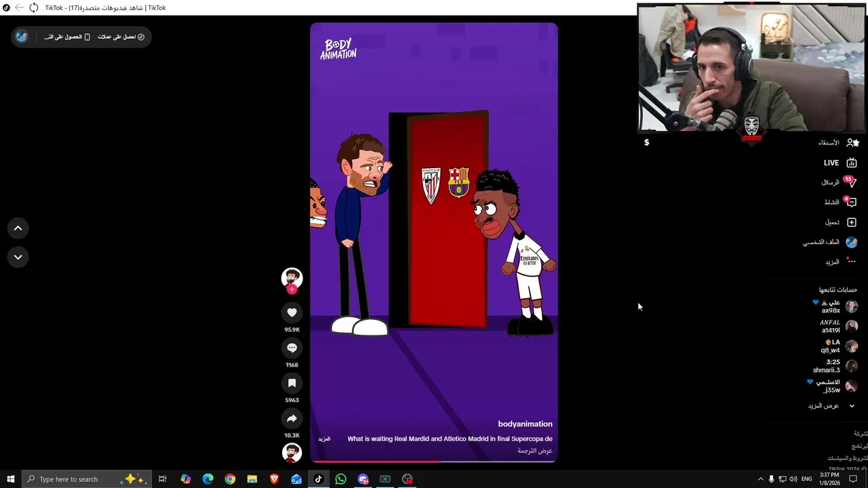Follow creator using the red plus badge
The image size is (868, 488).
[x=292, y=289]
